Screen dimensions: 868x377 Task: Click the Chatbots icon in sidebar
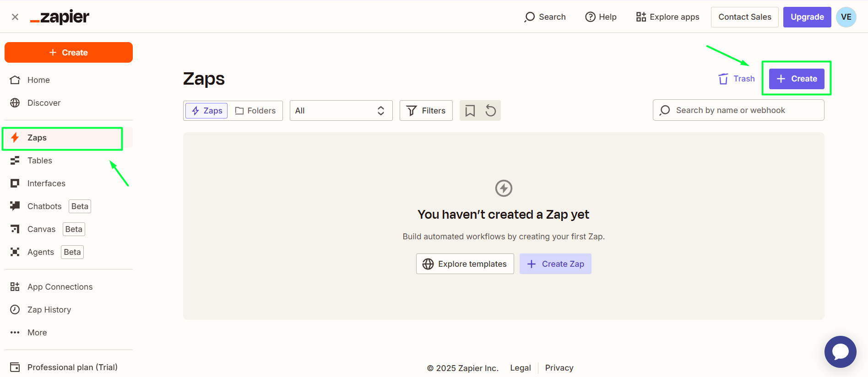15,206
